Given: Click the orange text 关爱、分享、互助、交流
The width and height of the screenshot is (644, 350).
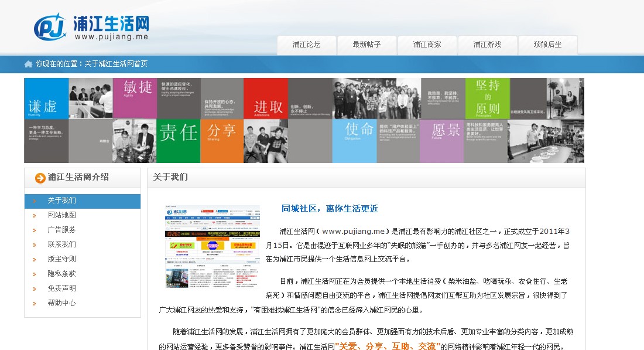Looking at the screenshot, I should (x=388, y=346).
